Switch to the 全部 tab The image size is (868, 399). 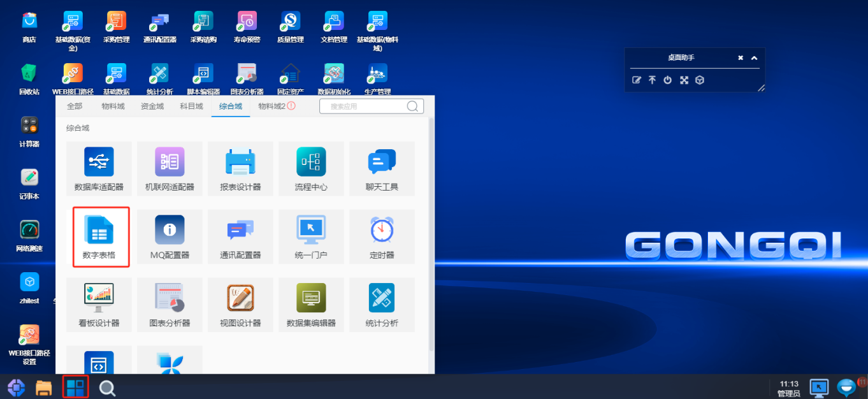coord(75,106)
